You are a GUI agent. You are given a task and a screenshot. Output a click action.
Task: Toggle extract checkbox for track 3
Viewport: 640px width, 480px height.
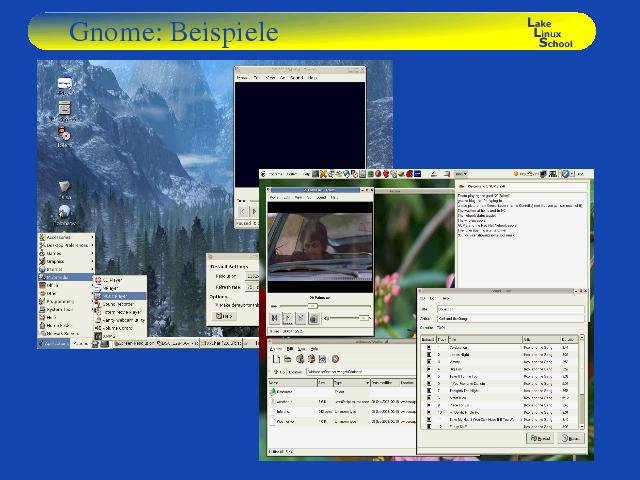429,362
